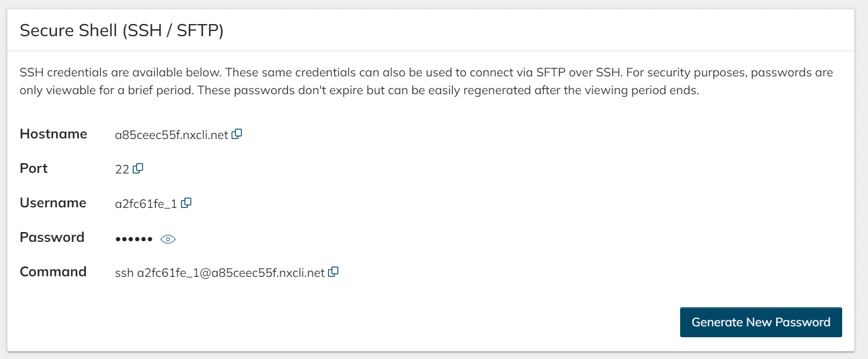The height and width of the screenshot is (359, 868).
Task: Click the copy icon after the ssh command
Action: point(333,272)
